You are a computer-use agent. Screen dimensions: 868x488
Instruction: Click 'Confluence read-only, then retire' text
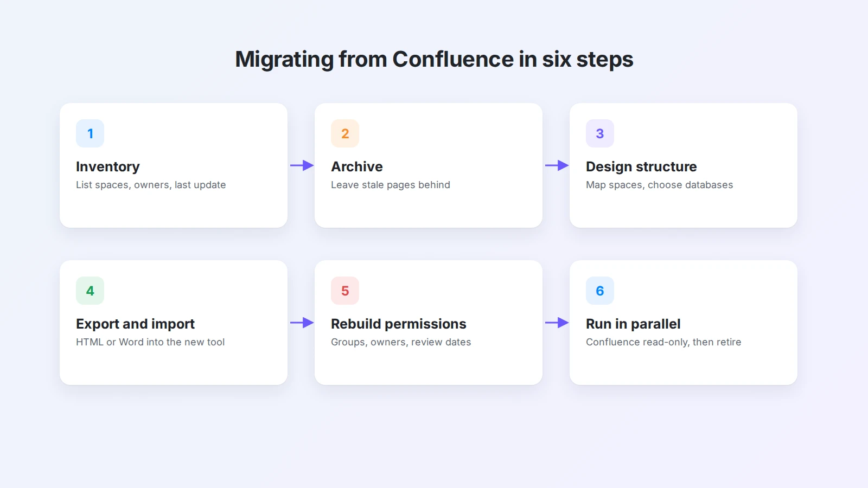[x=663, y=342]
